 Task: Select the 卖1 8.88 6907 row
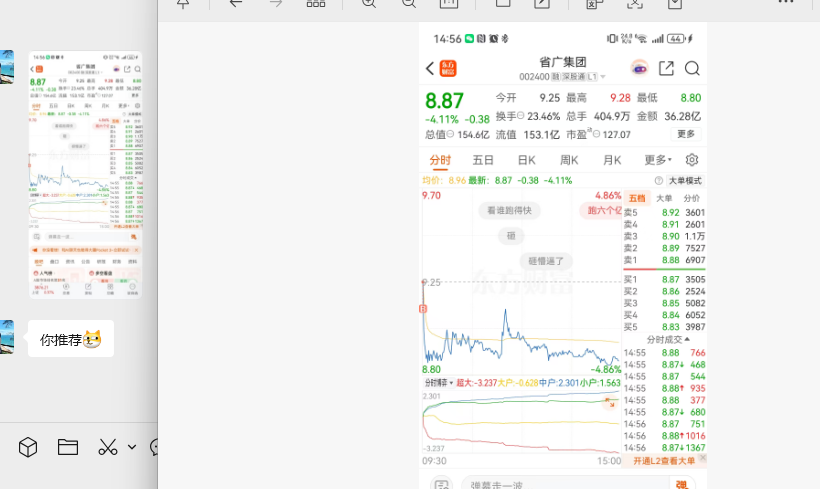[664, 260]
